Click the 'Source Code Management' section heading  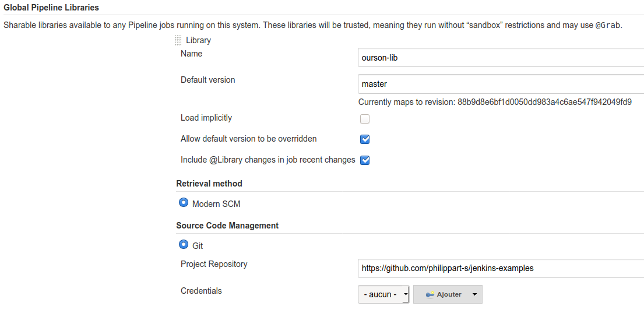[227, 226]
